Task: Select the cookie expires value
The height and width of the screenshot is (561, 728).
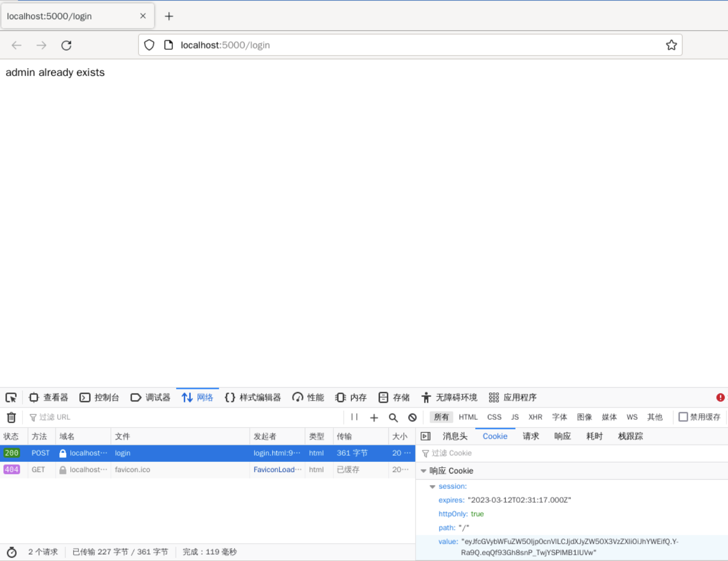Action: pos(519,500)
